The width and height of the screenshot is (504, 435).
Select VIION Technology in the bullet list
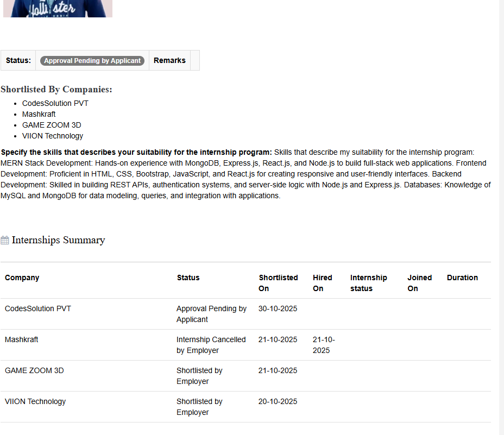click(x=53, y=136)
